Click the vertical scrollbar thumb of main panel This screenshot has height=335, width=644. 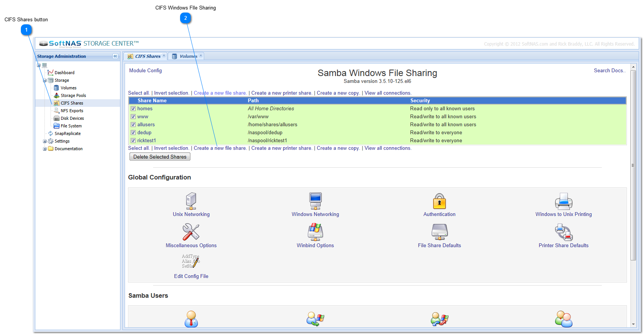(633, 165)
